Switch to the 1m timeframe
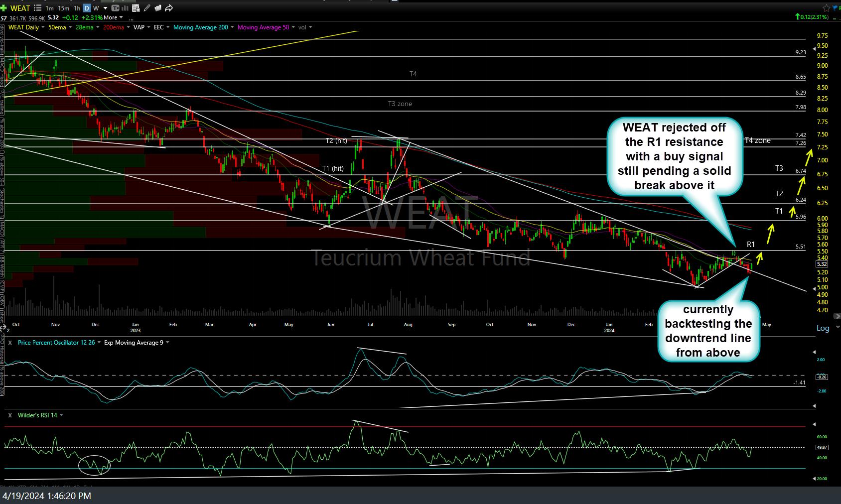This screenshot has width=841, height=504. [49, 8]
